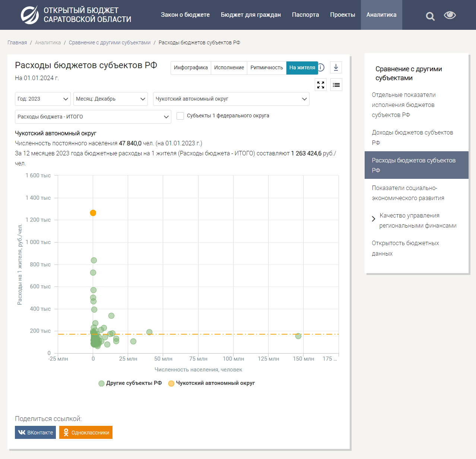476x459 pixels.
Task: Open Открытость бюджетных данных link
Action: click(405, 248)
